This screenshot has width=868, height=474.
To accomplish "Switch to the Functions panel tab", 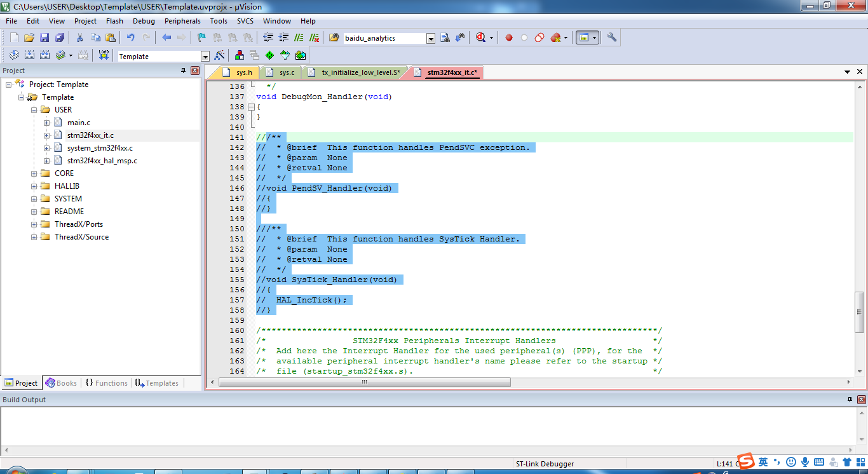I will click(x=106, y=383).
